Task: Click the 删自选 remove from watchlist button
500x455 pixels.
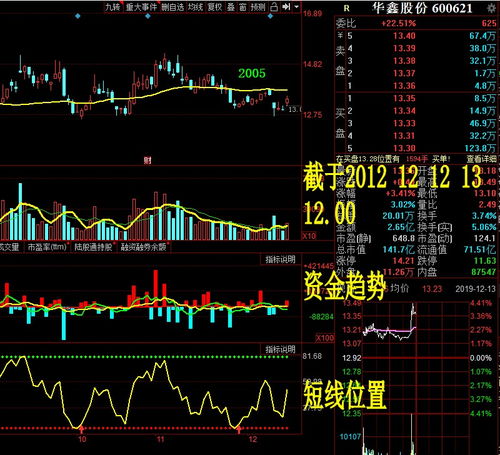Action: [172, 7]
